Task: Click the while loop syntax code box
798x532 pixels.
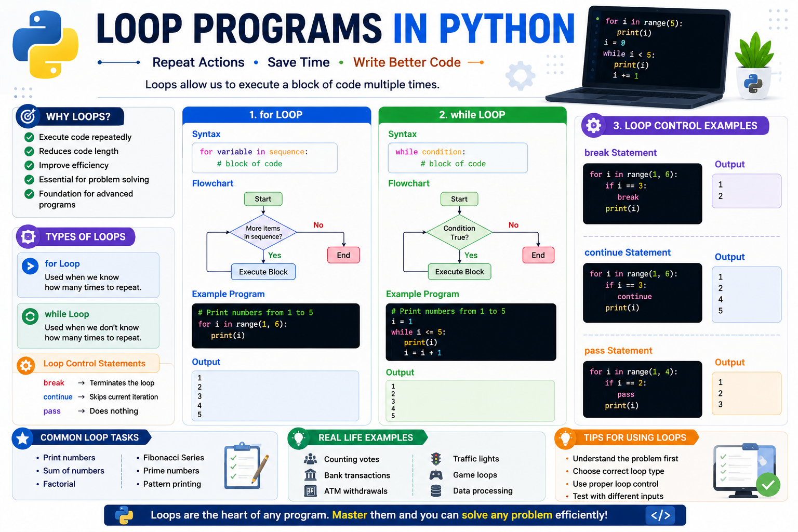Action: coord(458,158)
